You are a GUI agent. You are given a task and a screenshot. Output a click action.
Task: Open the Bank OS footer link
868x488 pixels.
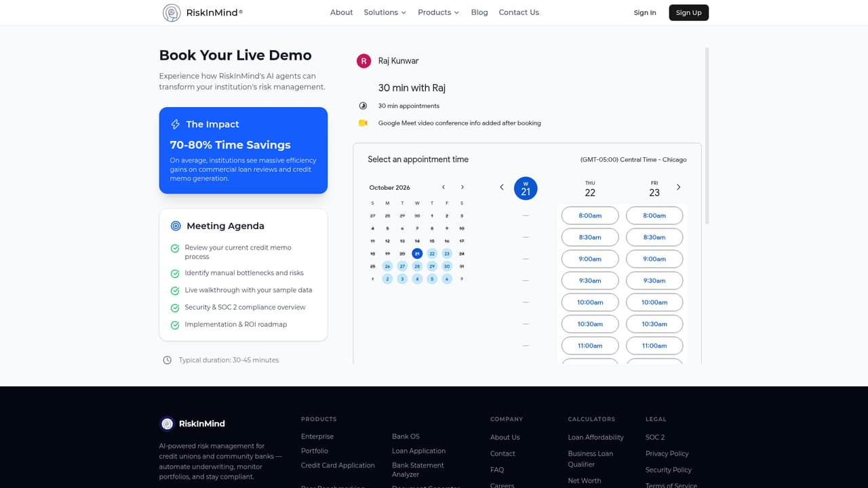coord(406,436)
